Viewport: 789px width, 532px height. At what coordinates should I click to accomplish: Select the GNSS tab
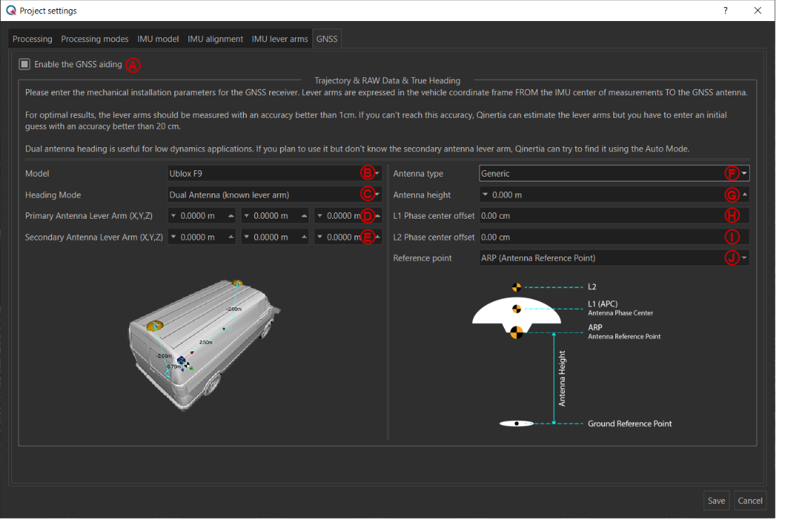coord(327,39)
